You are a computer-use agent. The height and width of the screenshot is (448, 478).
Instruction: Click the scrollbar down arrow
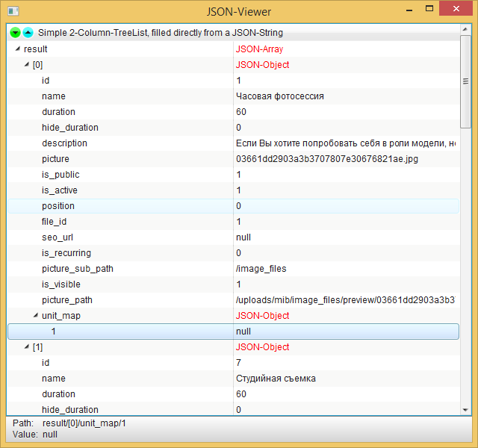466,410
